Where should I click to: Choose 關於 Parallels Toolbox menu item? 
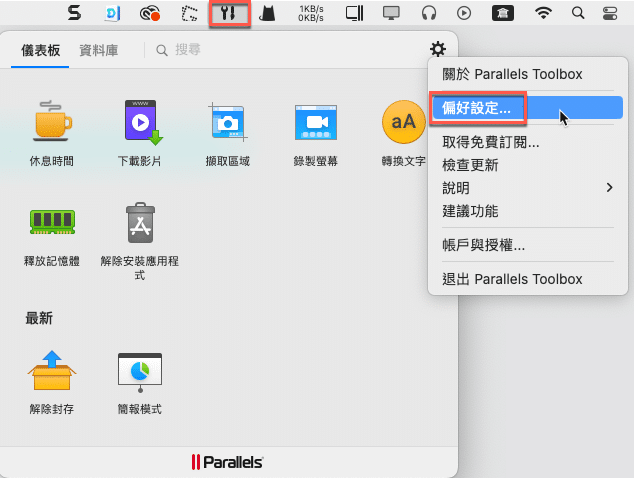click(528, 74)
